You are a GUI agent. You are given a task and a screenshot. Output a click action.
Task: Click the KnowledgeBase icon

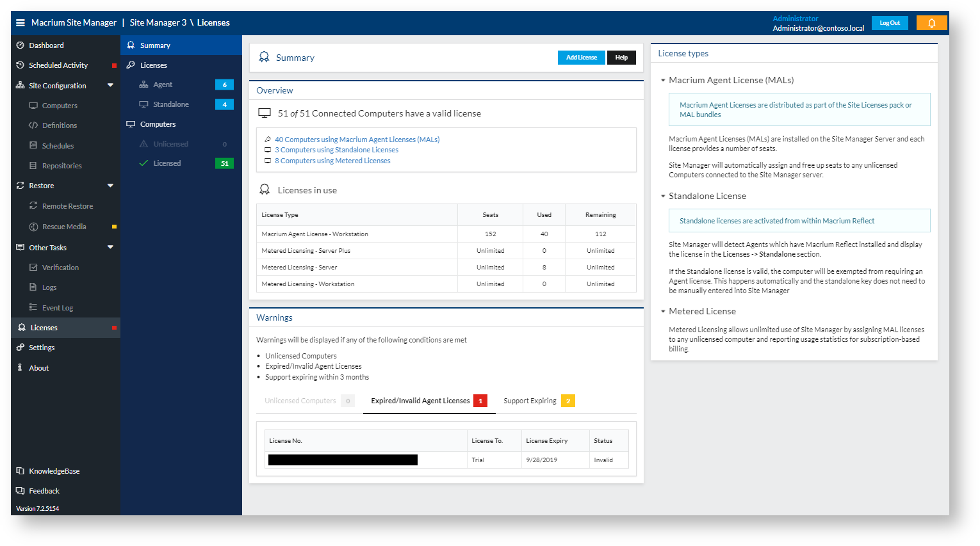pos(20,471)
